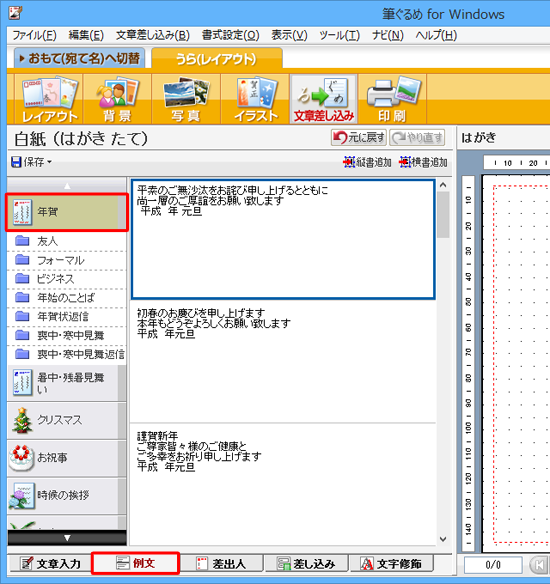This screenshot has height=584, width=550.
Task: Select the 謹賀新年 sample text entry
Action: (283, 483)
